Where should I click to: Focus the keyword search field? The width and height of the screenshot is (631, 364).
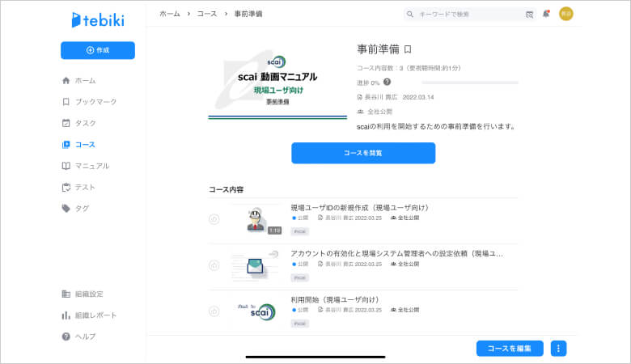coord(470,14)
